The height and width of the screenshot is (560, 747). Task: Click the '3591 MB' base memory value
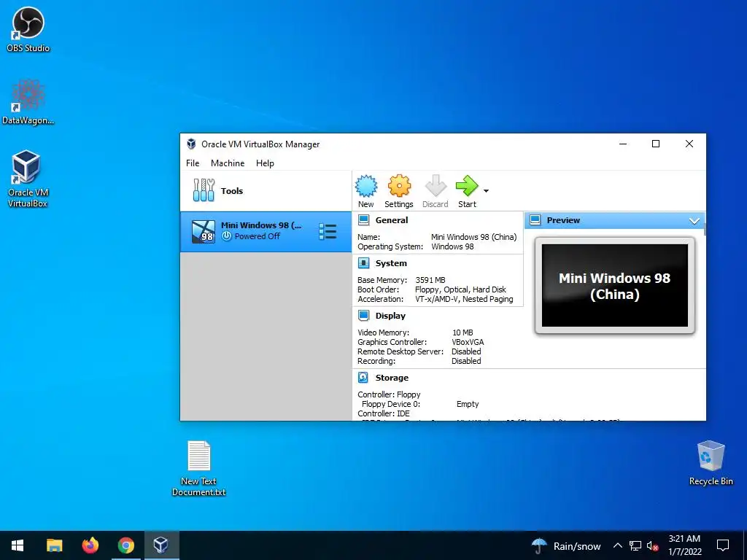430,280
